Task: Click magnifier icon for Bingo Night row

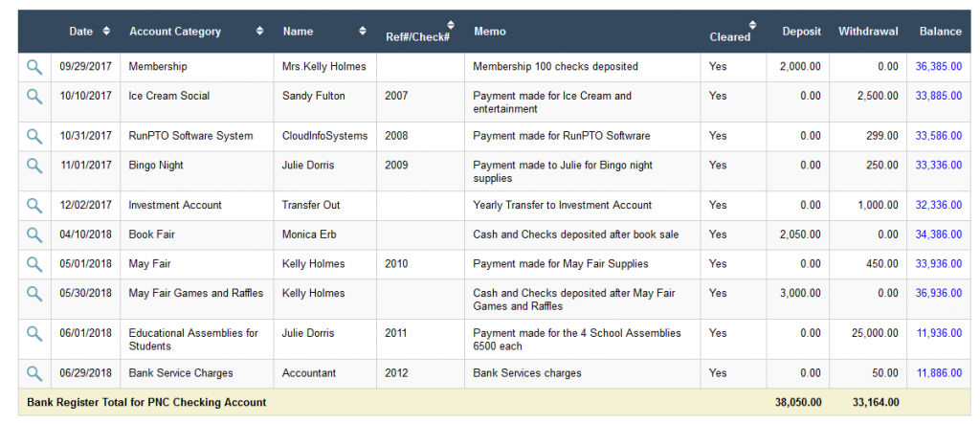Action: point(34,166)
